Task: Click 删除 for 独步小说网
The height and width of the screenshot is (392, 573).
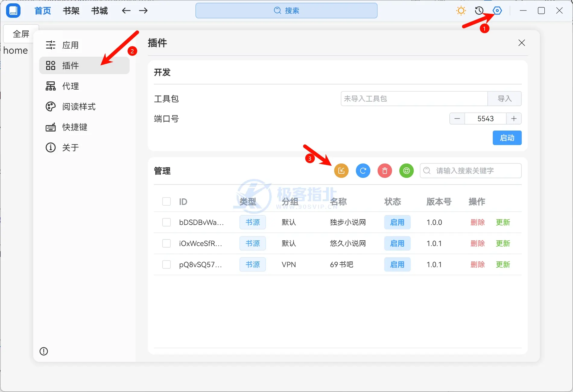Action: [478, 222]
